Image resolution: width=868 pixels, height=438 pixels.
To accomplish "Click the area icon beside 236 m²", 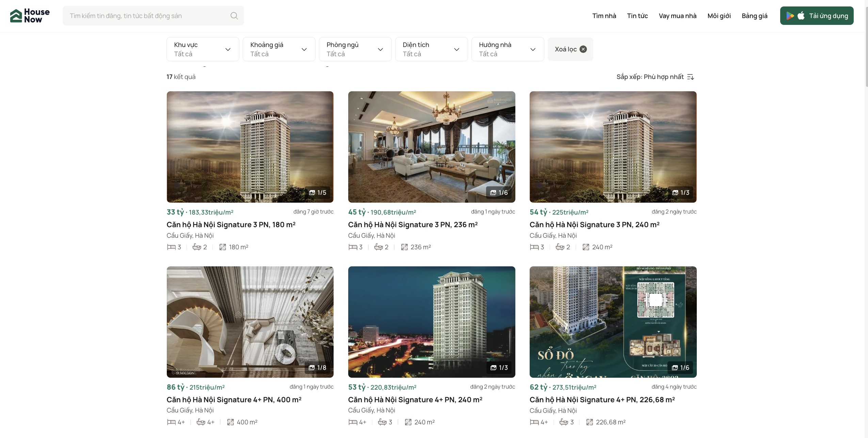I will point(404,247).
